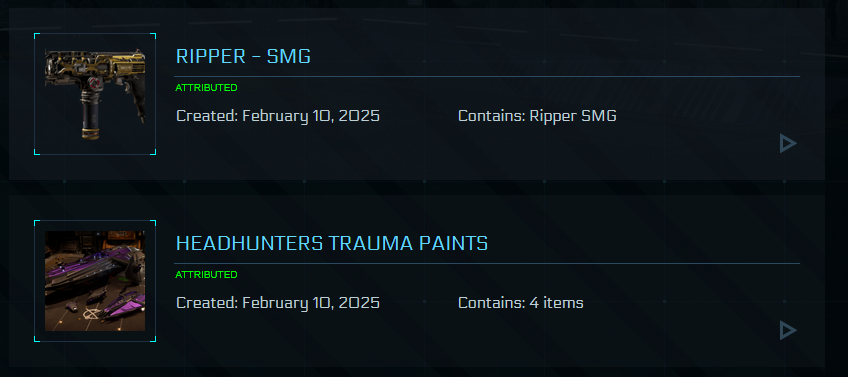Select the HEADHUNTERS TRAUMA PAINTS title
Image resolution: width=848 pixels, height=377 pixels.
coord(332,243)
